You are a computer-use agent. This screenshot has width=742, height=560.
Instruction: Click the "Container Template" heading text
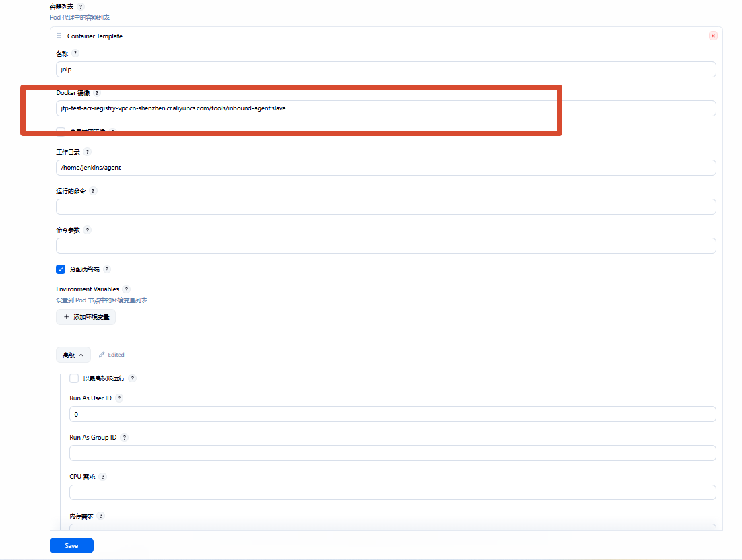pos(95,36)
